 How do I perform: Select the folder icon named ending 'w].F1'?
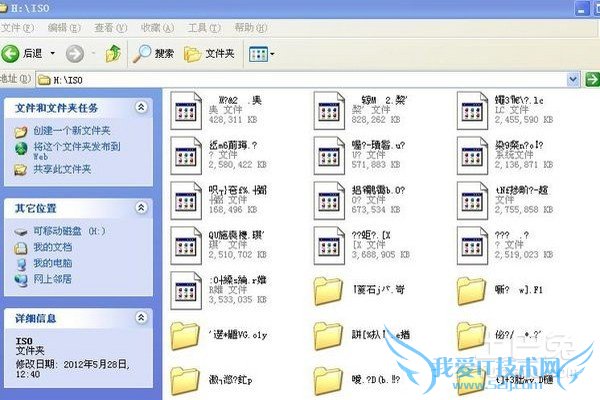471,291
